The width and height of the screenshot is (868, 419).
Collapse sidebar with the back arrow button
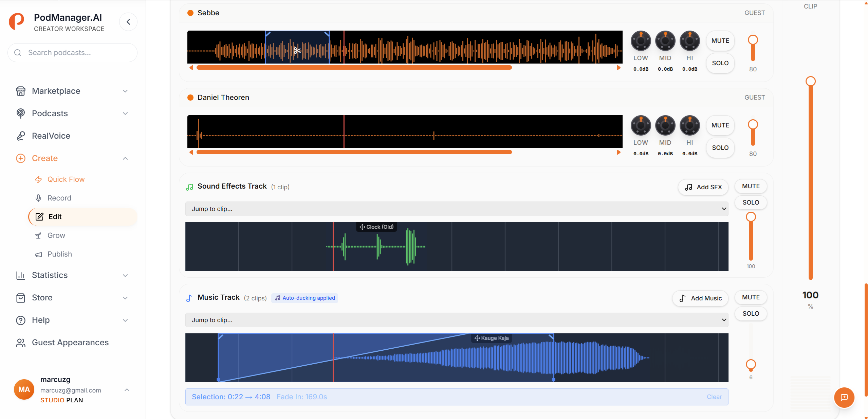pos(128,22)
